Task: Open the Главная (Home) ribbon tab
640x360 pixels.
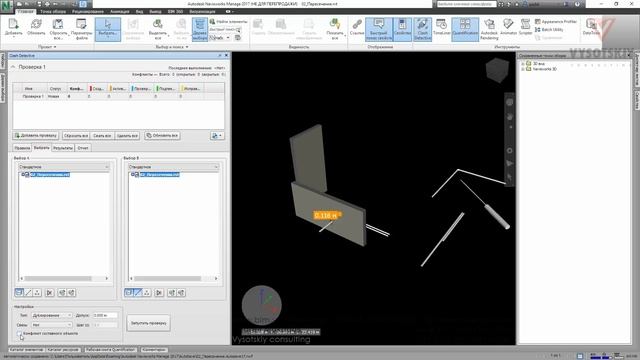Action: click(26, 11)
